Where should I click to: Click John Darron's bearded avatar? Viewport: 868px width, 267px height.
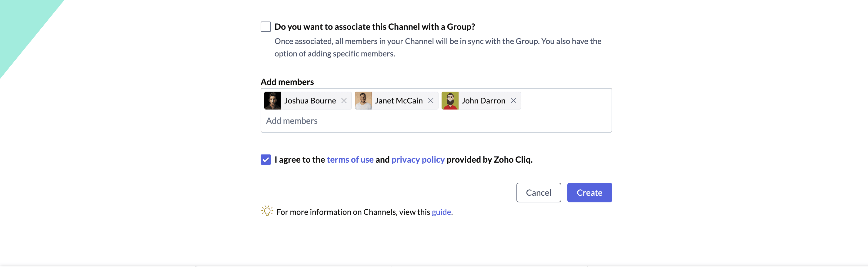[x=450, y=100]
